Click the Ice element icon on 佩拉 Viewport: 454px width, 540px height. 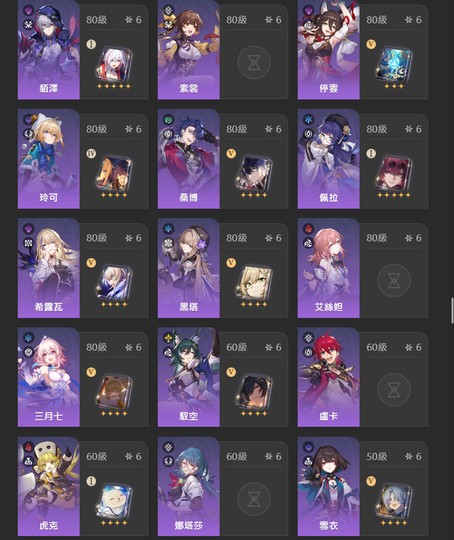click(x=308, y=120)
